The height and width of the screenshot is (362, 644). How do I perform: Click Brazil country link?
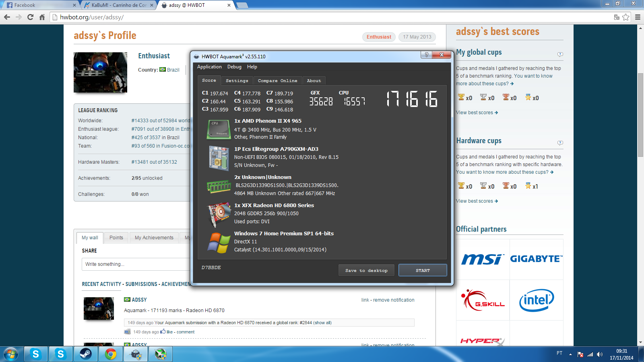(x=173, y=70)
